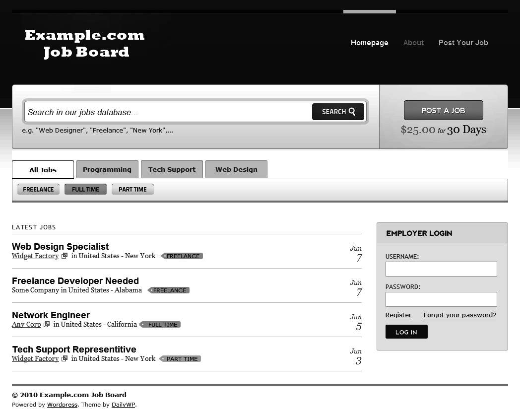The image size is (520, 420).
Task: Click the Employer Login panel heading
Action: point(419,233)
